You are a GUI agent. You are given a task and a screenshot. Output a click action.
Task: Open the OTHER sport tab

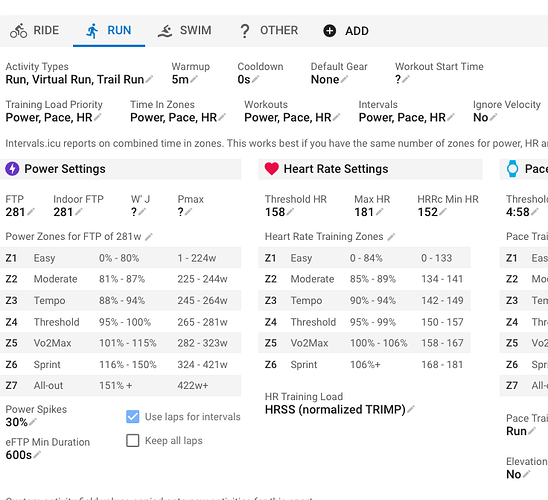pyautogui.click(x=269, y=31)
